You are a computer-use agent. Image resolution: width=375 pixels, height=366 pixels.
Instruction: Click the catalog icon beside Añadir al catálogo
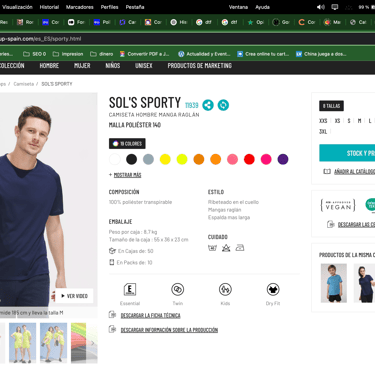click(x=327, y=171)
